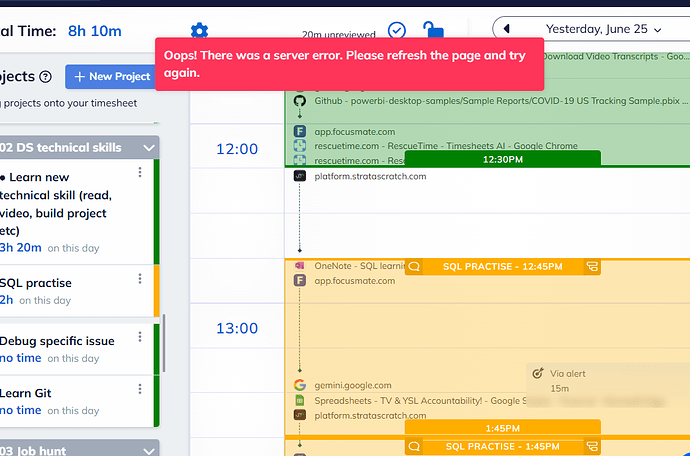Click the New Project button
Screen dimensions: 690x456
[x=110, y=77]
